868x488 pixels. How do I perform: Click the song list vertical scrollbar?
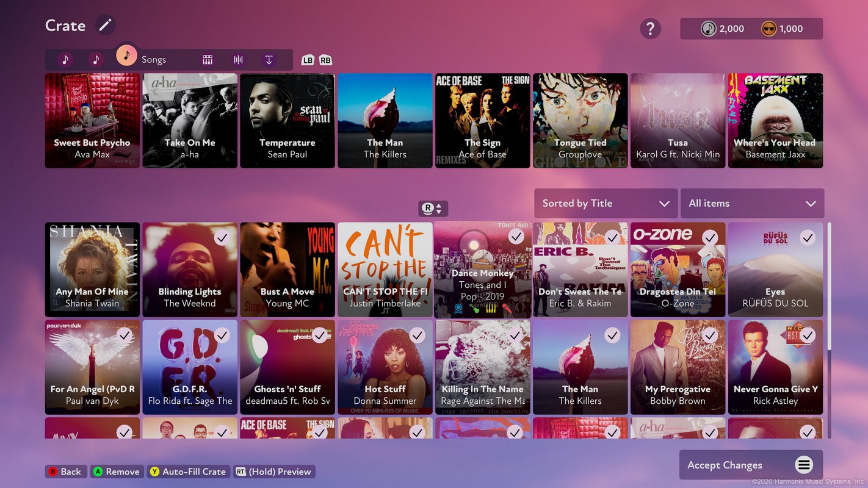coord(828,287)
